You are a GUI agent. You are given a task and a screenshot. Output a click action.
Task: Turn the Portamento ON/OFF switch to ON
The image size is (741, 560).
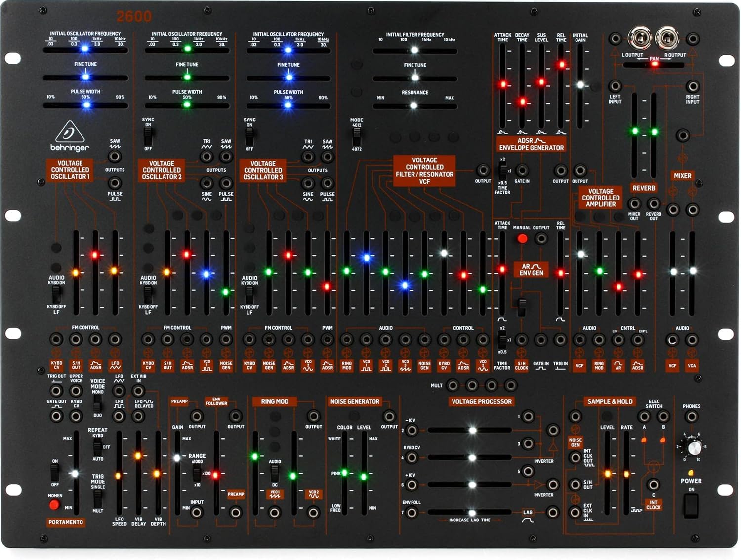coord(55,467)
